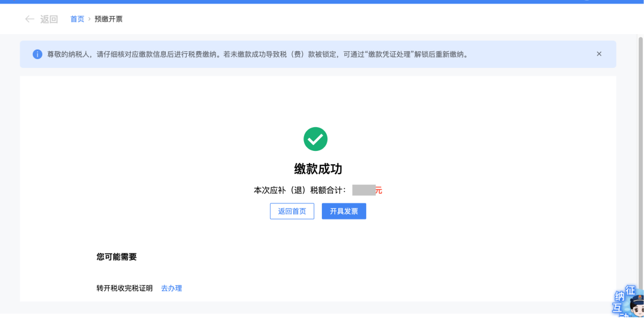644x318 pixels.
Task: Click the vertical scrollbar on the right
Action: (640, 164)
